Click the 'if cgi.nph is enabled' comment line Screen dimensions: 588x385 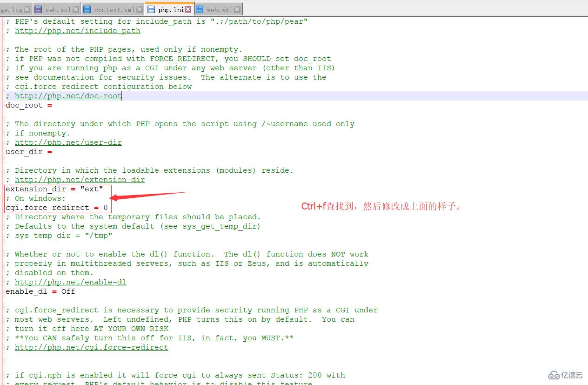pyautogui.click(x=175, y=375)
